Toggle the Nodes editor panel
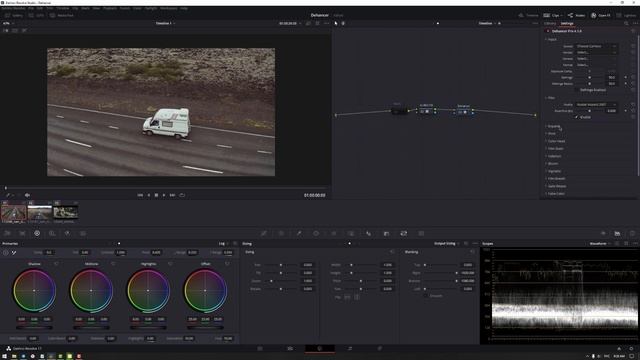This screenshot has width=640, height=360. [576, 16]
